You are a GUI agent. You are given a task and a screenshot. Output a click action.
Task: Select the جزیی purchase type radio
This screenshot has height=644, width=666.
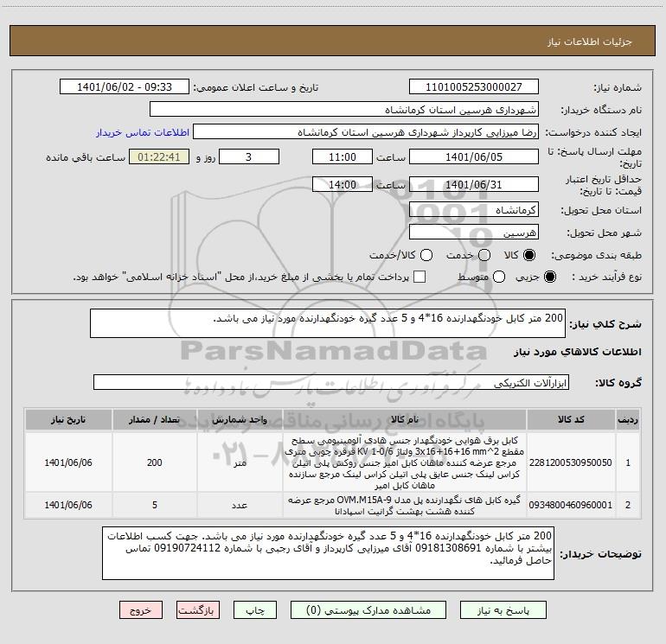point(549,277)
